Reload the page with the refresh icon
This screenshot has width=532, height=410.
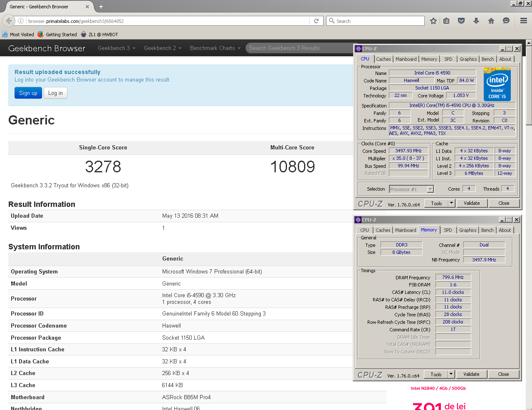pos(316,21)
